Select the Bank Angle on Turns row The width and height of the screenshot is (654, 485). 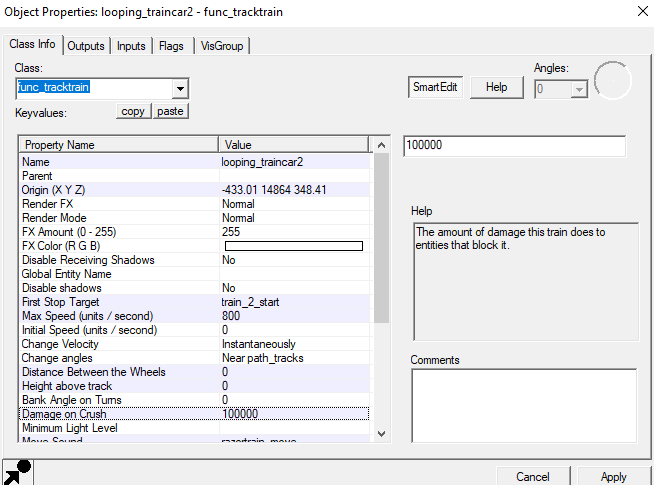tap(194, 400)
